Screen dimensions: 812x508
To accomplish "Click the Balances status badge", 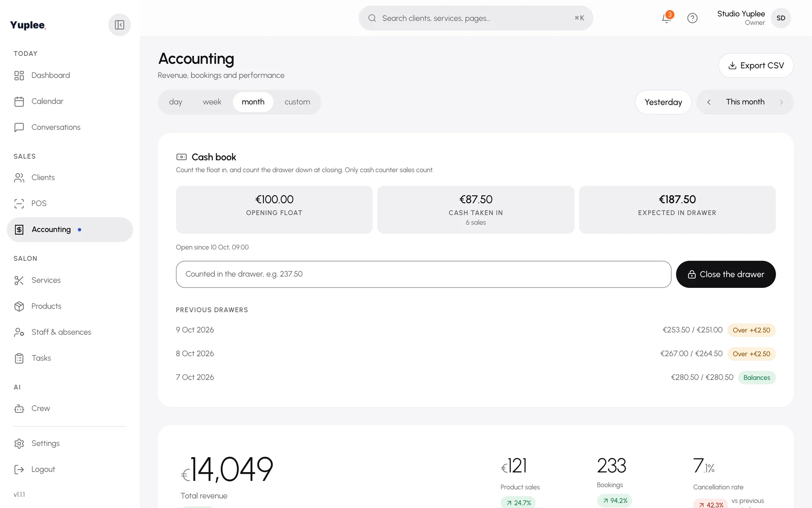I will 757,378.
